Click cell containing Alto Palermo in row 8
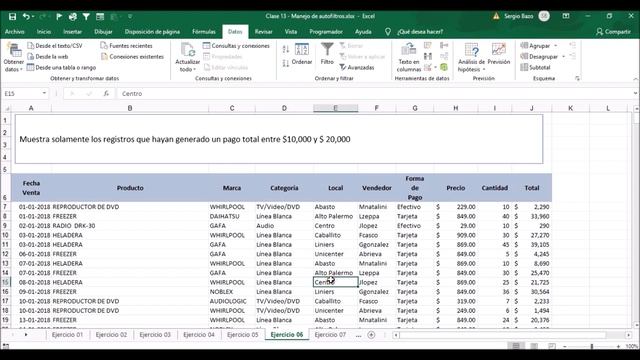This screenshot has width=640, height=360. [x=336, y=216]
